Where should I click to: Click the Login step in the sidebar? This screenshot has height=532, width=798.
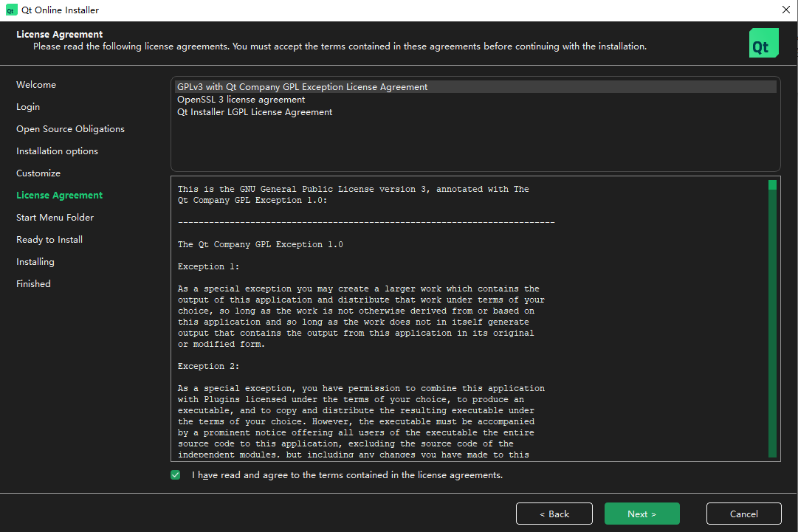point(28,107)
